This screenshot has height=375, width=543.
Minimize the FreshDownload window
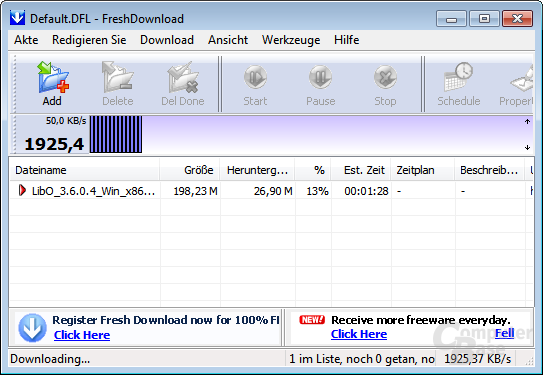(451, 19)
